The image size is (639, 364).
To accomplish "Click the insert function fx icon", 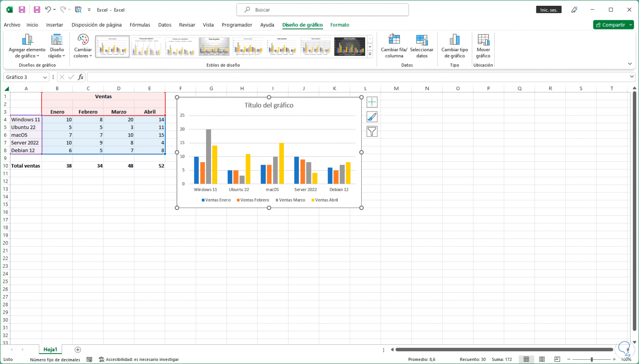I will (x=81, y=77).
